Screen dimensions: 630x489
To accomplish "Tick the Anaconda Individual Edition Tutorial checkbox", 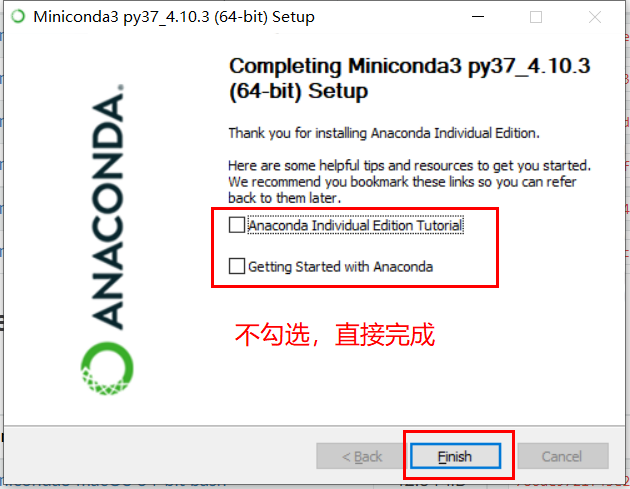I will click(237, 225).
